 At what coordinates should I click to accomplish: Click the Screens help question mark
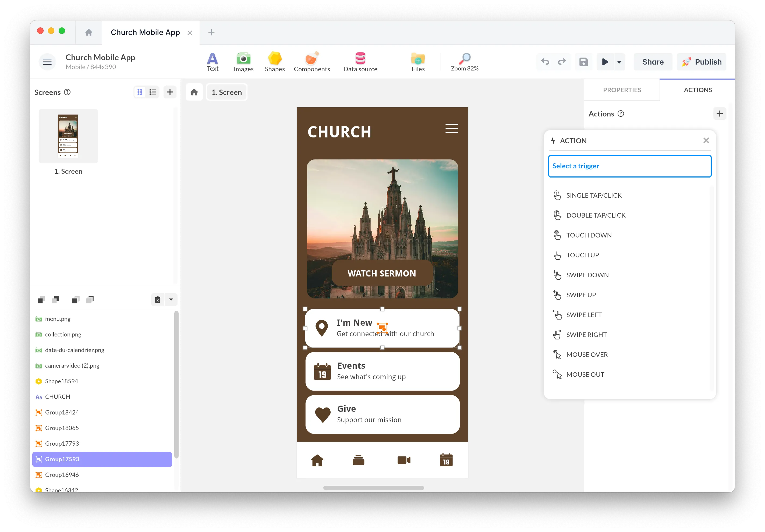click(x=67, y=92)
